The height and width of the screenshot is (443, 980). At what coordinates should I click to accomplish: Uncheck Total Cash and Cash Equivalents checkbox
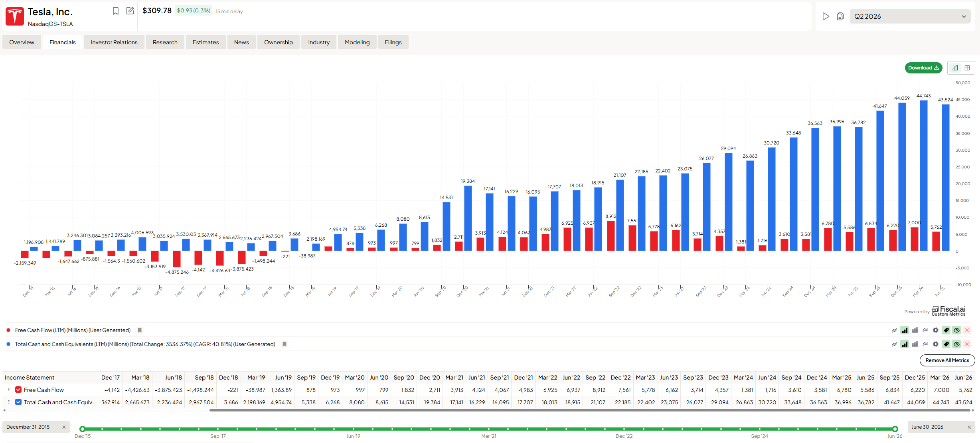pos(18,402)
